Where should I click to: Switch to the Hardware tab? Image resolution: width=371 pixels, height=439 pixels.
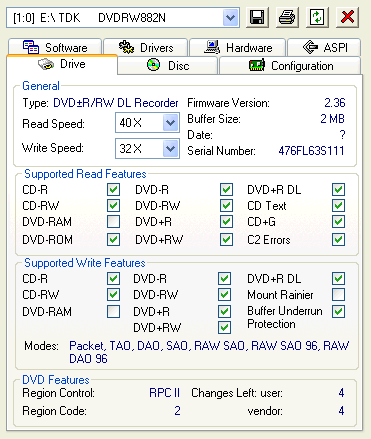[x=238, y=47]
